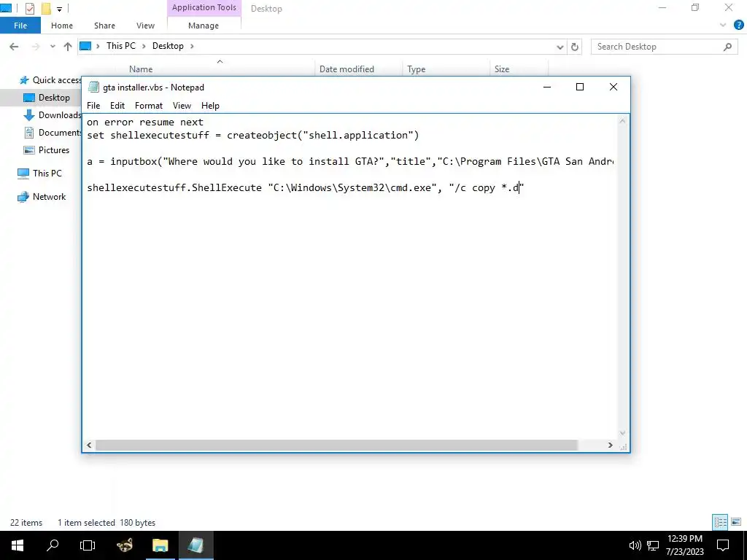Click the search magnifier icon in Explorer

click(x=727, y=47)
